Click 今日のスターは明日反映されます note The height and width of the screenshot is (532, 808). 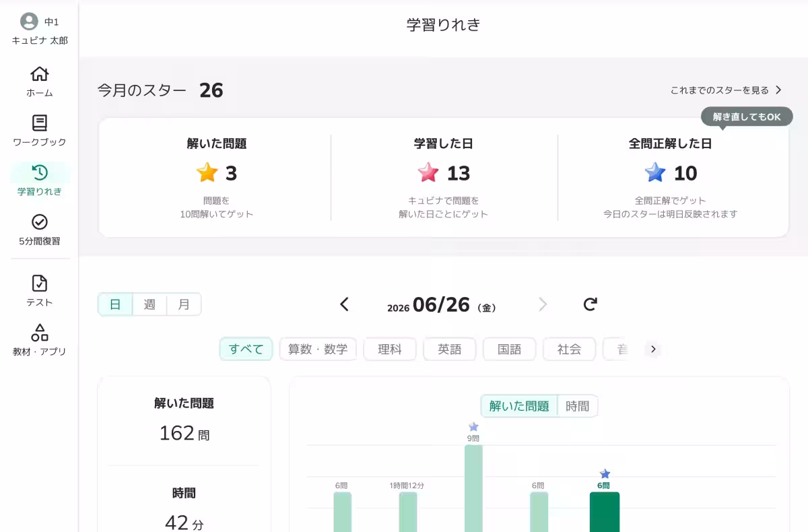(x=670, y=214)
